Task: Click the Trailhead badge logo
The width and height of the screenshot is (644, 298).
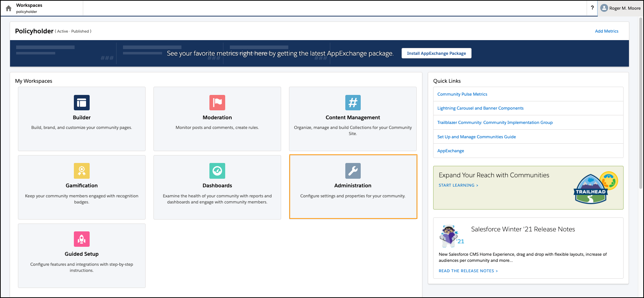Action: (595, 188)
